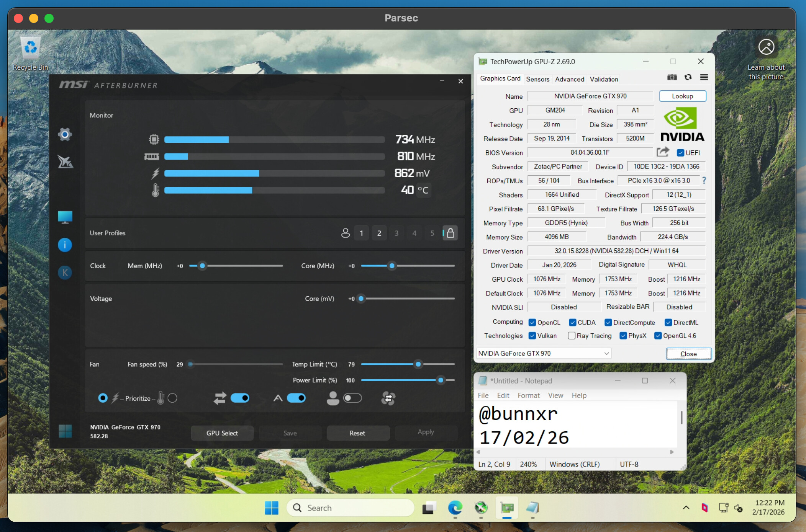Open Notepad Format menu
Viewport: 806px width, 532px height.
click(528, 395)
